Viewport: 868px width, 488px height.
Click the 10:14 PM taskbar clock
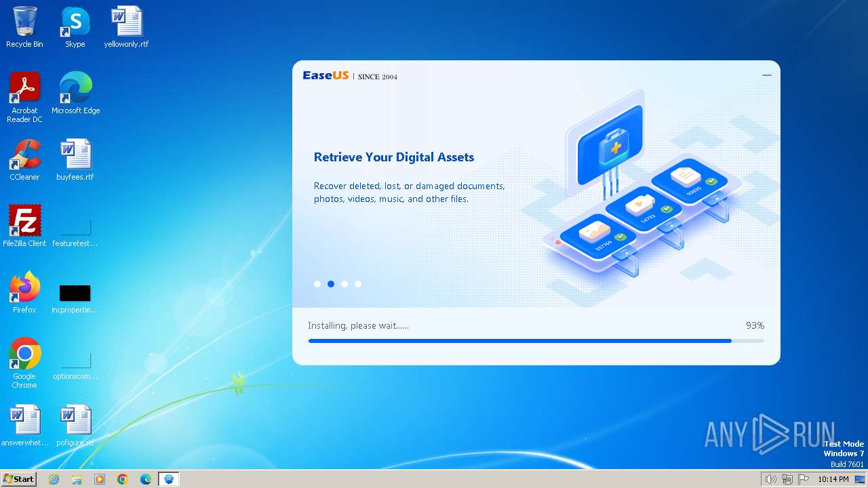[833, 479]
